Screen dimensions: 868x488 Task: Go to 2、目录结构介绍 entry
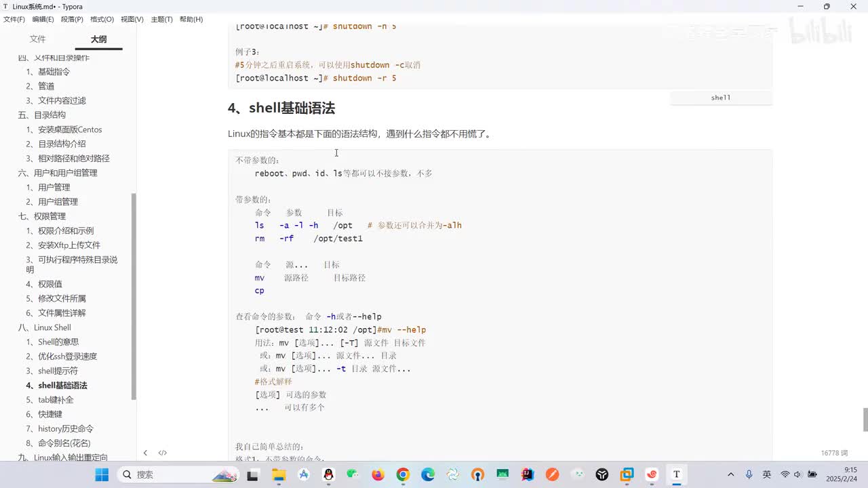pyautogui.click(x=56, y=144)
